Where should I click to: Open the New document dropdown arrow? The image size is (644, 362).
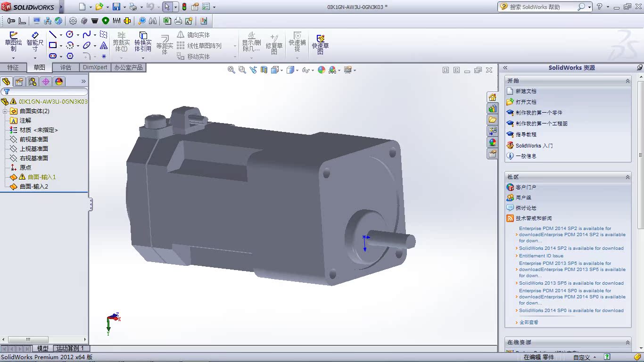coord(90,7)
